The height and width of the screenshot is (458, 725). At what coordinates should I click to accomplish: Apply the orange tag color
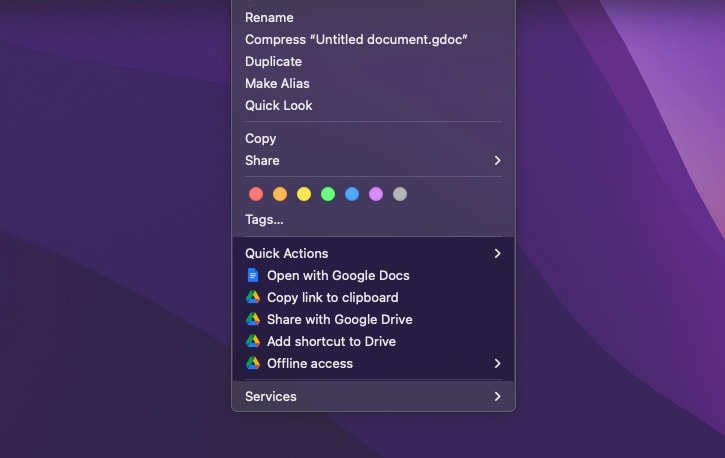click(280, 194)
